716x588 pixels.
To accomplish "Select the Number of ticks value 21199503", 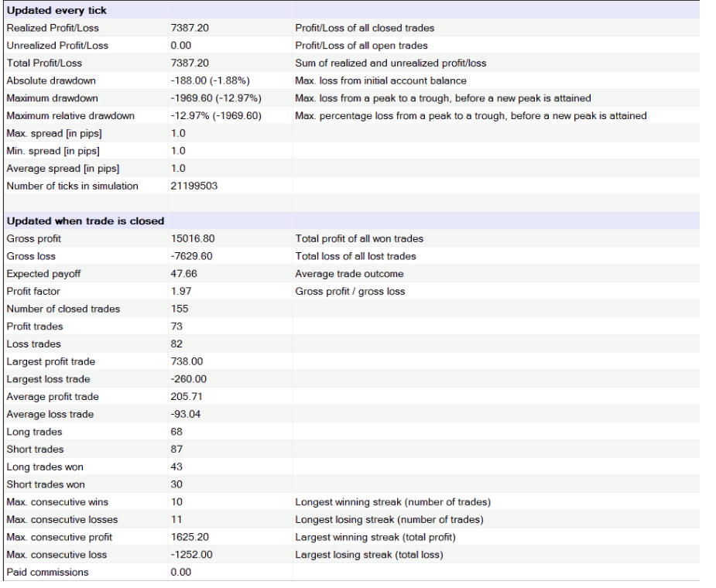I will [x=196, y=186].
